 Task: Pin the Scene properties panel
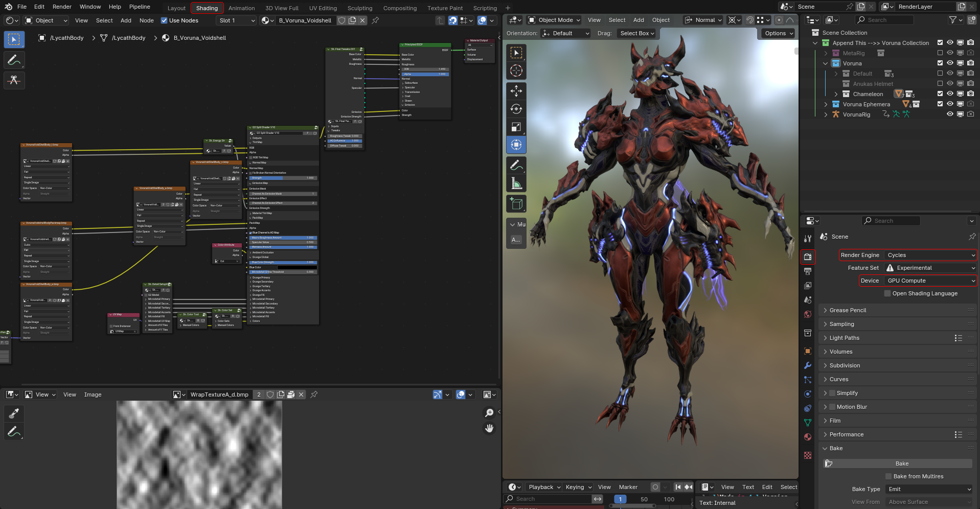pyautogui.click(x=972, y=237)
